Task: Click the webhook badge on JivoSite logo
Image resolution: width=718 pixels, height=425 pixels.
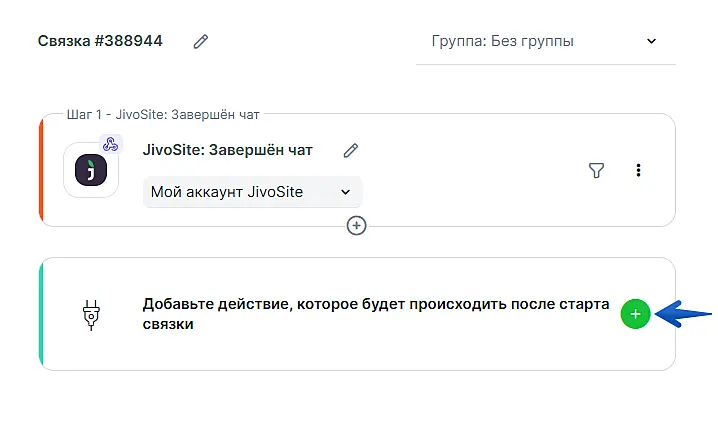Action: point(111,145)
